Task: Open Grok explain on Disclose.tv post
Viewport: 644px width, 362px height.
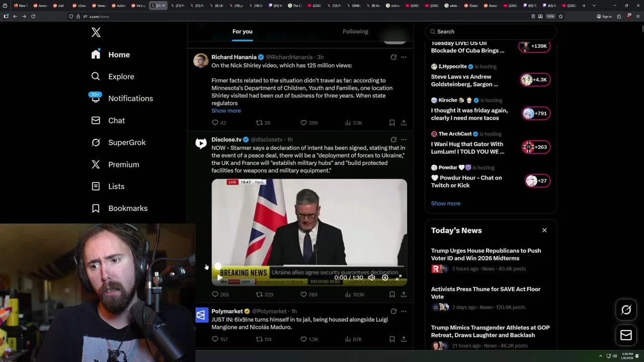Action: point(393,140)
